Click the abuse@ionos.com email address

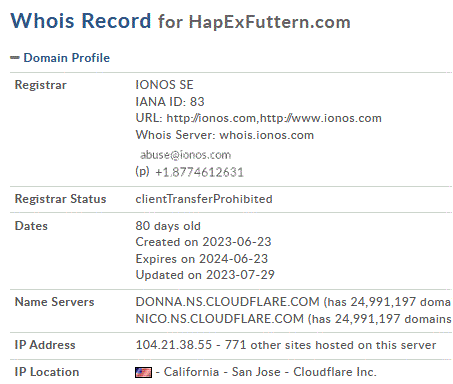click(185, 155)
